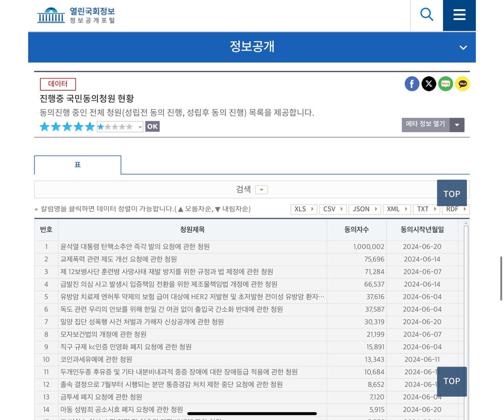Open the search magnifier icon
This screenshot has width=504, height=420.
click(427, 15)
